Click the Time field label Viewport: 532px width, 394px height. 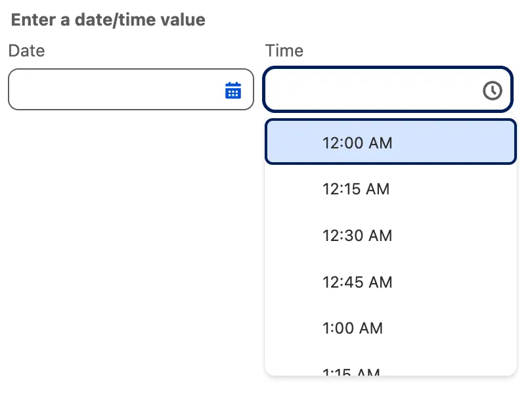(x=284, y=51)
